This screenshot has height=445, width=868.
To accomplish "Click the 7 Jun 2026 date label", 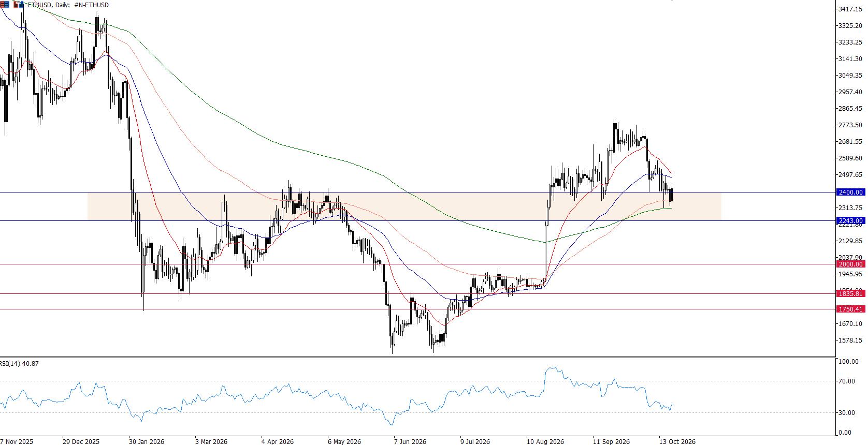I will pos(410,442).
